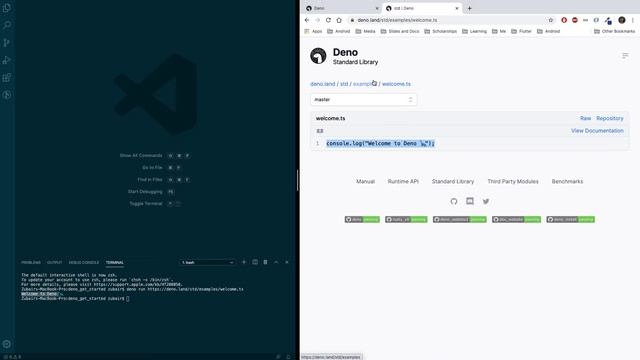Viewport: 640px width, 360px height.
Task: Click the Opera-style red extension icon
Action: tap(564, 20)
